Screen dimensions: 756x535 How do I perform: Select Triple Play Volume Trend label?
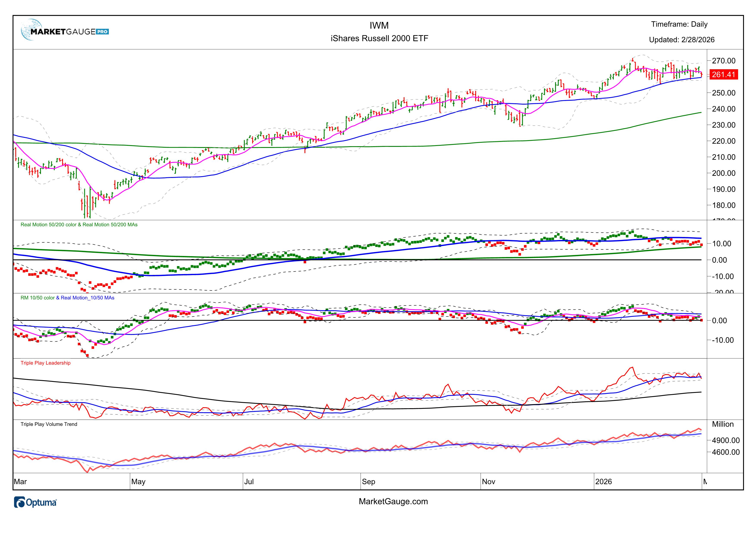(x=49, y=424)
